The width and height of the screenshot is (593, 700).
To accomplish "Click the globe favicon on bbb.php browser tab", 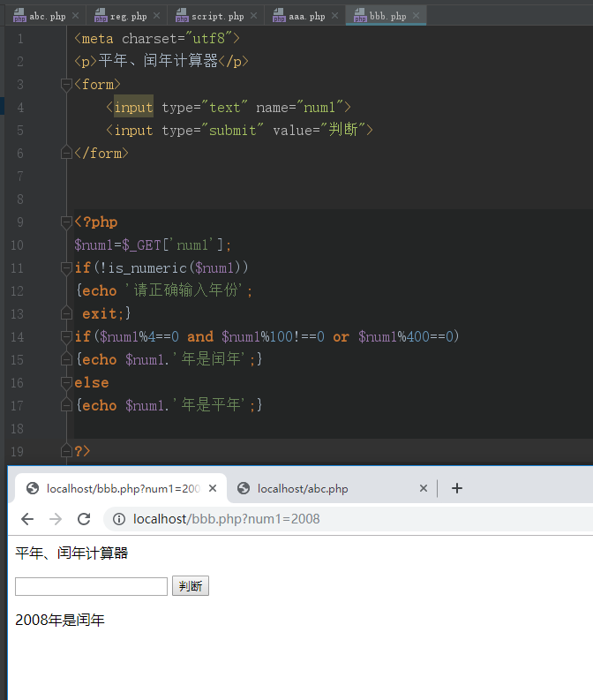I will pyautogui.click(x=33, y=488).
